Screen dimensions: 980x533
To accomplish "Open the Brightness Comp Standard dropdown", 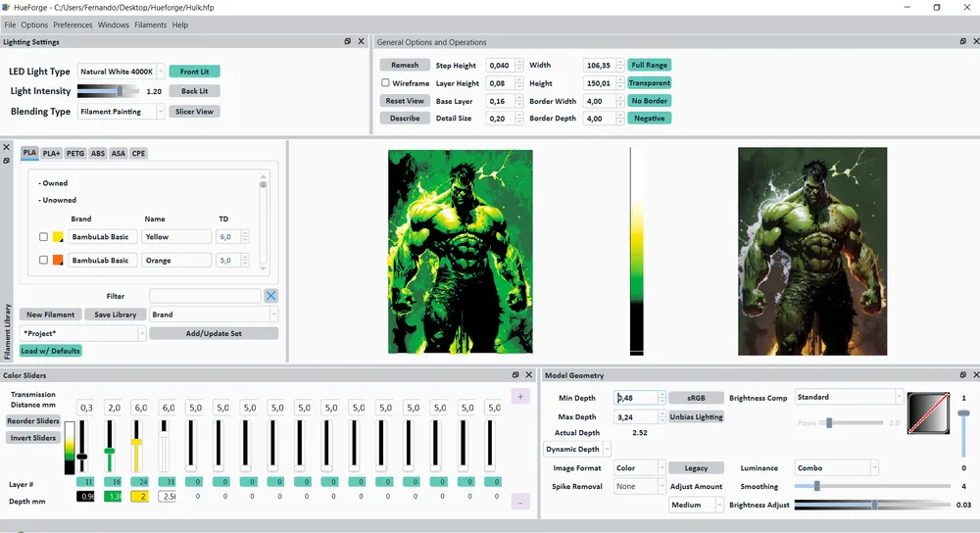I will (x=849, y=397).
